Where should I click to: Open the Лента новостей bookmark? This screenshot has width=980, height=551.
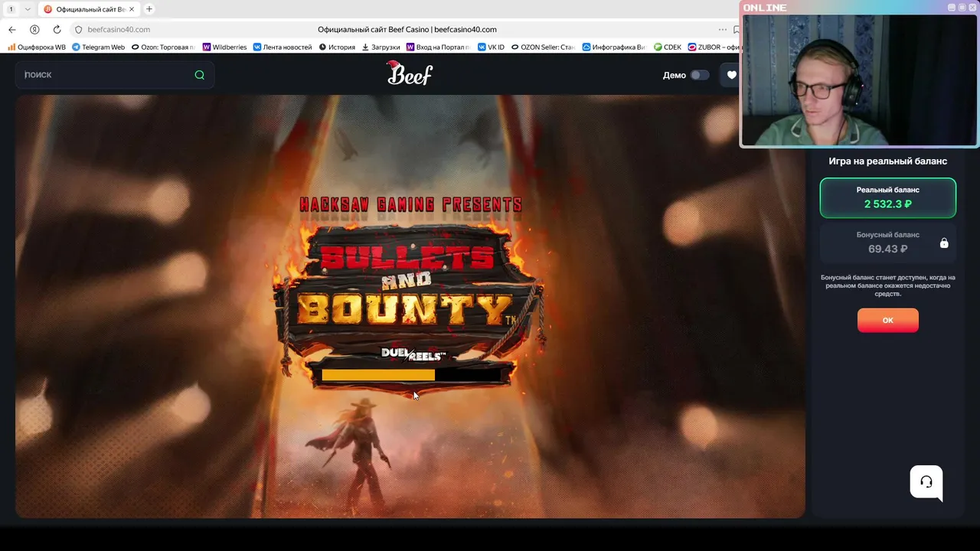(x=283, y=47)
